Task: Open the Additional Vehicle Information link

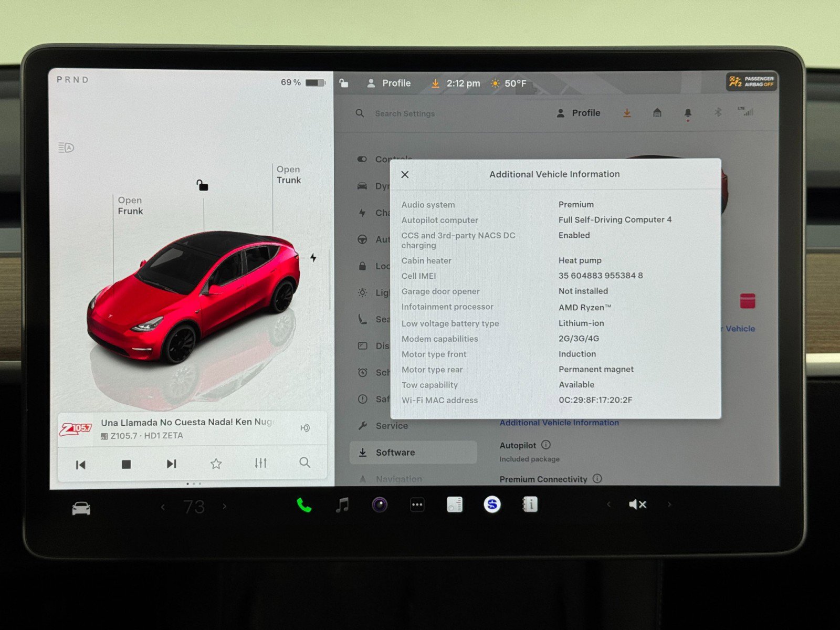Action: [559, 423]
